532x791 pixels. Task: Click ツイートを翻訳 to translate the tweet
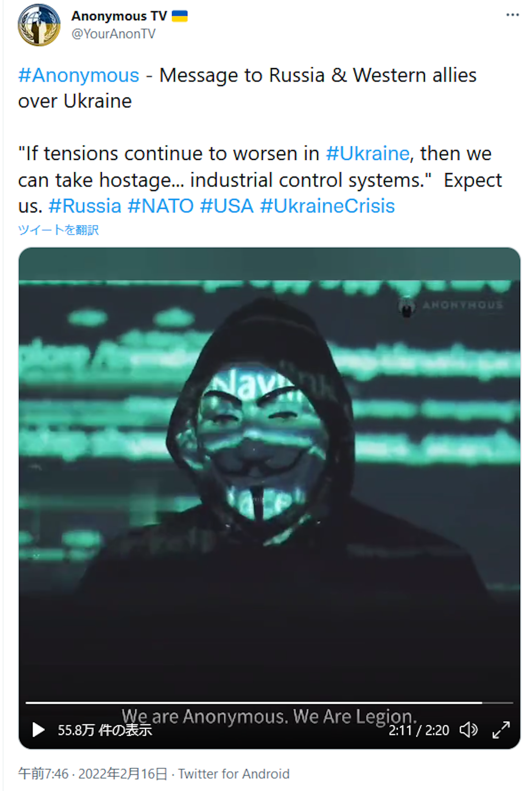coord(59,230)
